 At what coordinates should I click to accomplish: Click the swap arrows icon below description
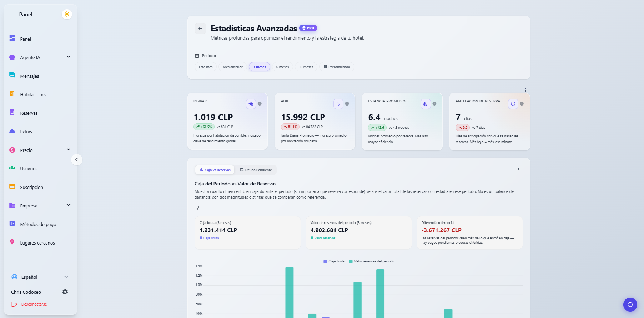pyautogui.click(x=198, y=208)
